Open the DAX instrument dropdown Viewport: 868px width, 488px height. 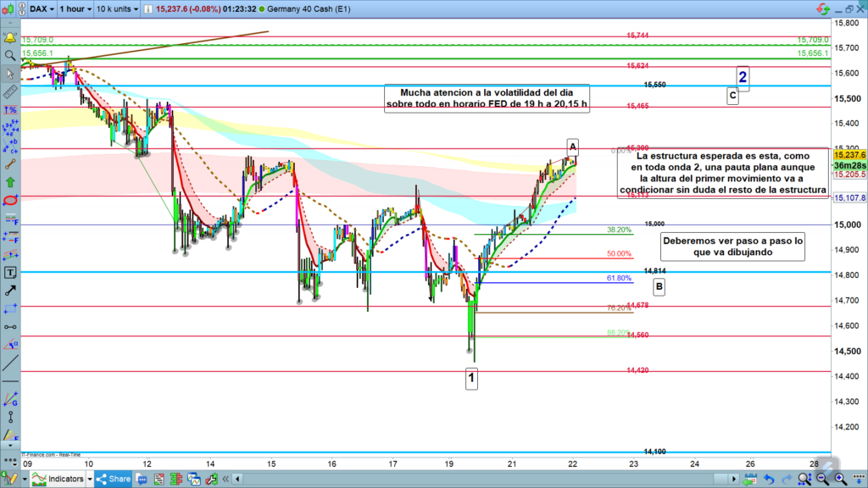coord(42,8)
